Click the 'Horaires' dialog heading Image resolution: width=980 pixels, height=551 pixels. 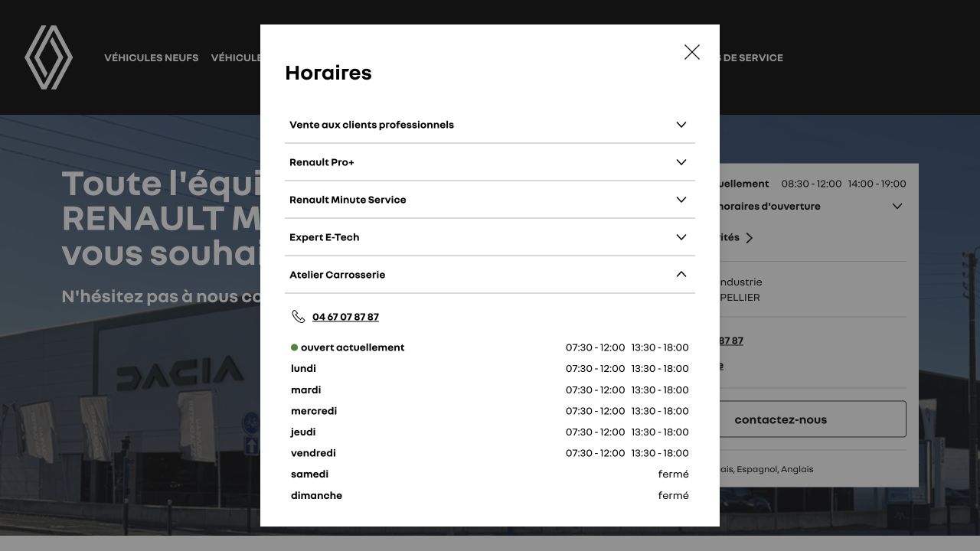pos(328,73)
